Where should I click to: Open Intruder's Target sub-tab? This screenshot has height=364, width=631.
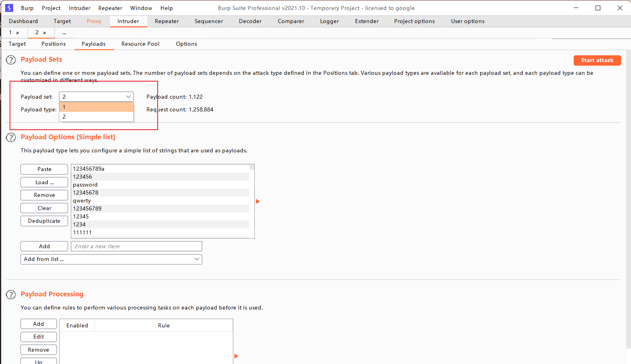pos(17,44)
